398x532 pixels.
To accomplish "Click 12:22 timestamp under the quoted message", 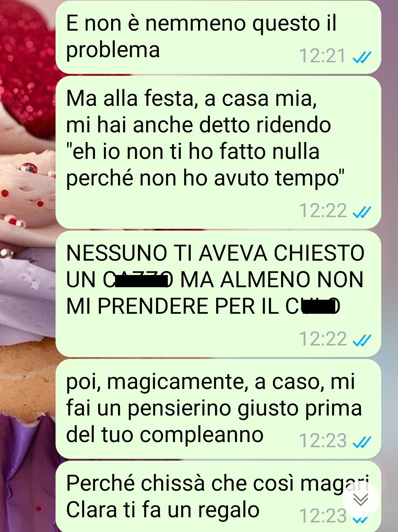I will tap(323, 211).
